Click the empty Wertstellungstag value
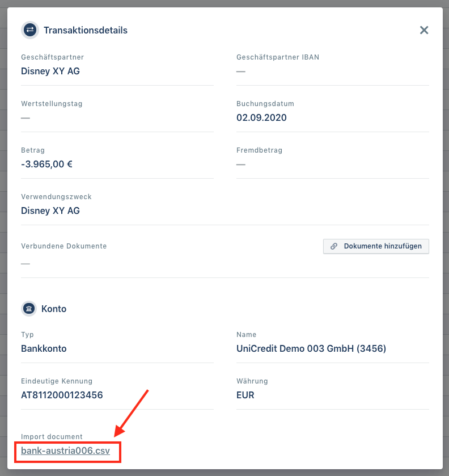Image resolution: width=449 pixels, height=476 pixels. (x=26, y=118)
